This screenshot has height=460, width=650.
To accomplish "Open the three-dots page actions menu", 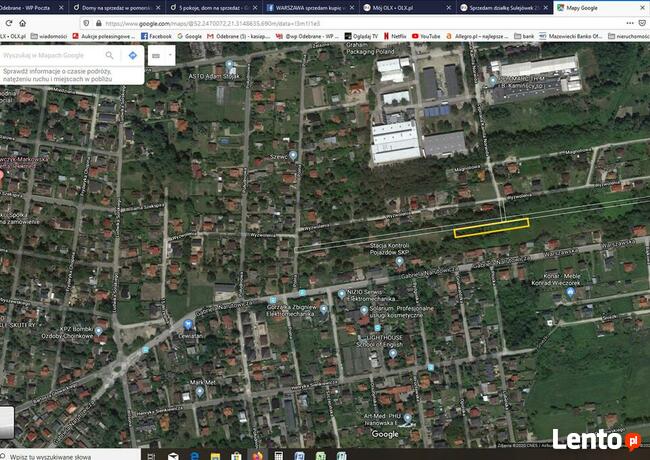I will pos(630,23).
